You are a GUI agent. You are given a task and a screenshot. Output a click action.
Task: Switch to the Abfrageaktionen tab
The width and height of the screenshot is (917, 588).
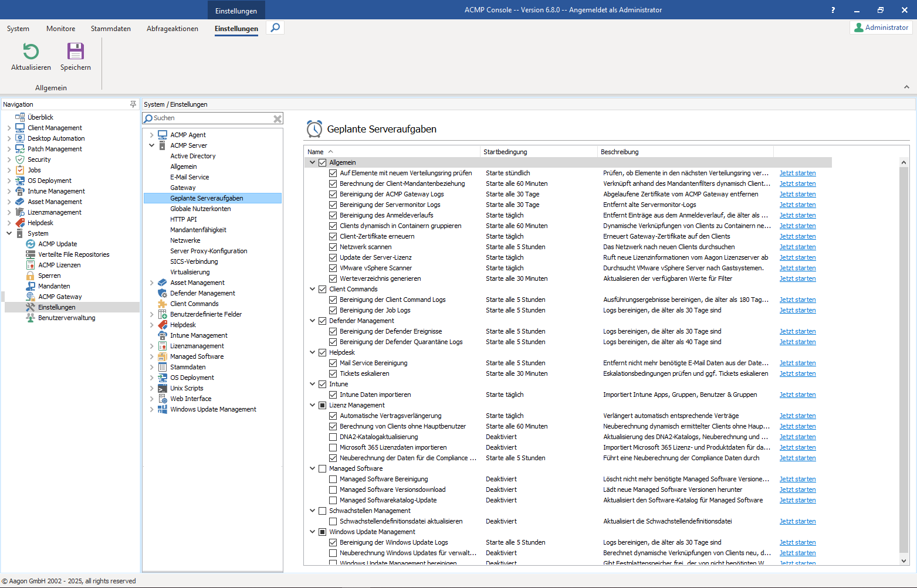pyautogui.click(x=172, y=29)
